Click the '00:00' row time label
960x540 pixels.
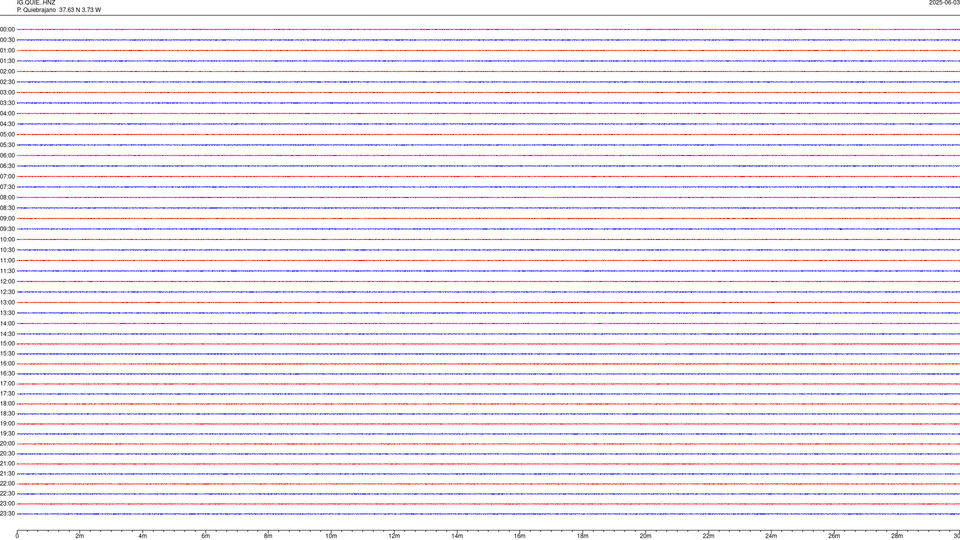[7, 29]
